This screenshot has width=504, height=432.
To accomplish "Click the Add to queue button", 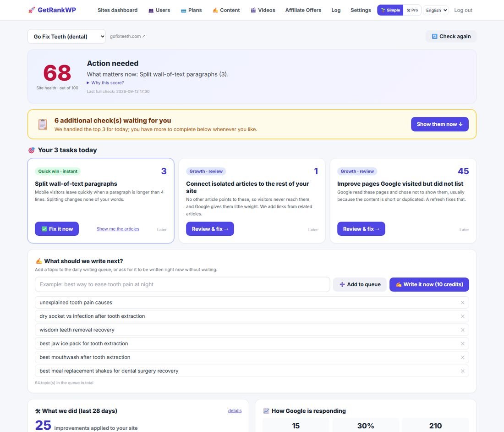I will 360,284.
